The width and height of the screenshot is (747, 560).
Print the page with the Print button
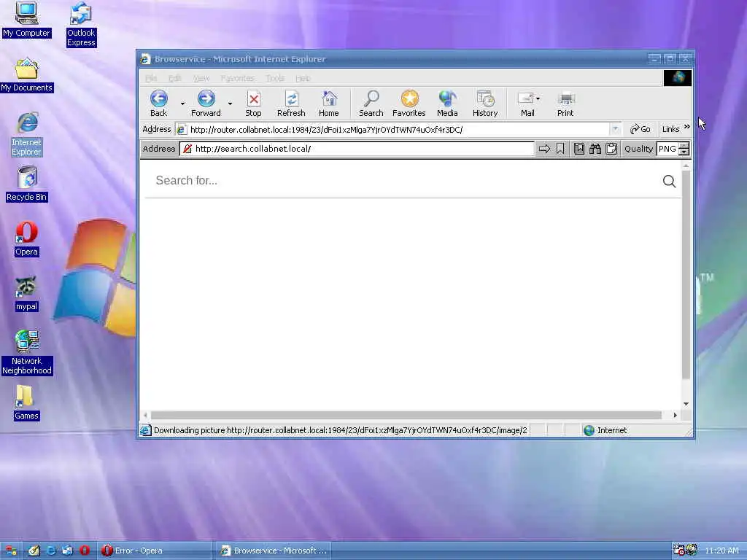tap(565, 104)
